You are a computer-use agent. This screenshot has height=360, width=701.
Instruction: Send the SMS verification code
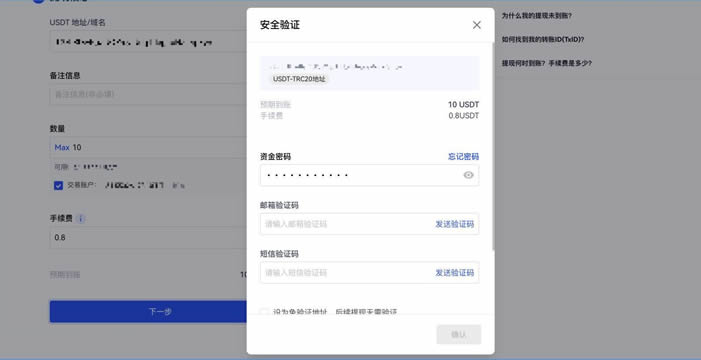pos(454,272)
